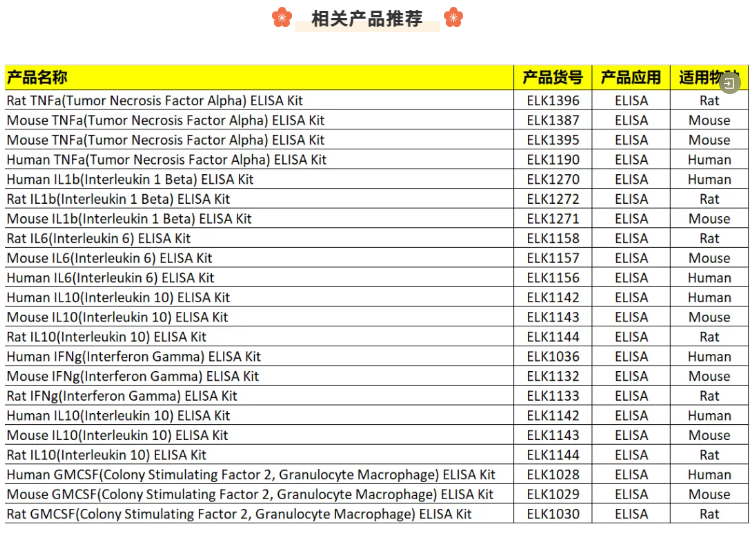Viewport: 754px width, 534px height.
Task: Click catalog number ELK1036
Action: pyautogui.click(x=552, y=357)
